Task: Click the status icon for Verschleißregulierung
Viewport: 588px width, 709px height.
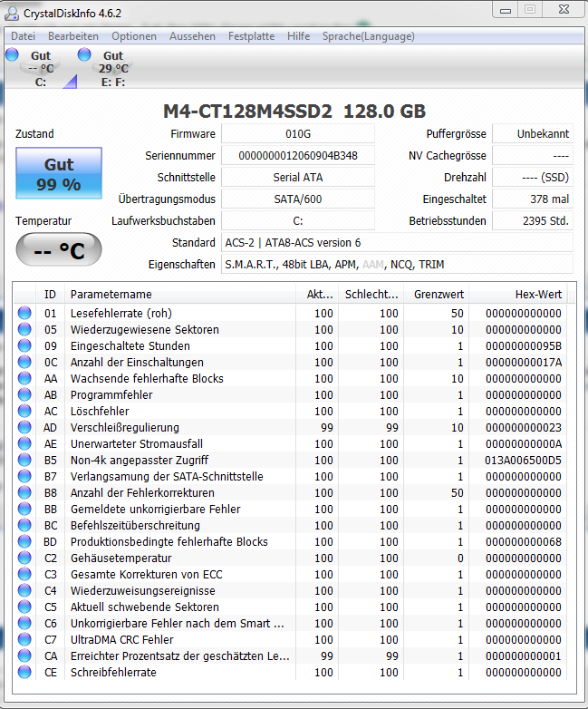Action: [24, 427]
